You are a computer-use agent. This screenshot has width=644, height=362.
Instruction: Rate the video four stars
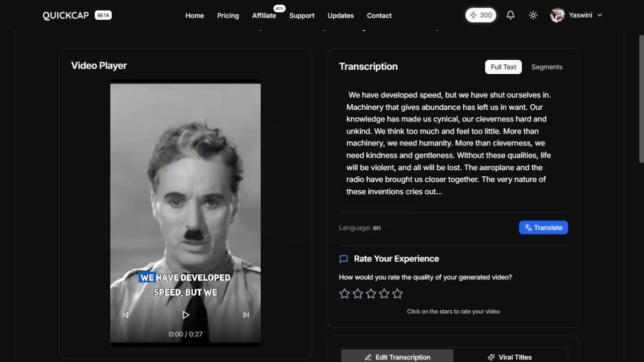point(384,294)
